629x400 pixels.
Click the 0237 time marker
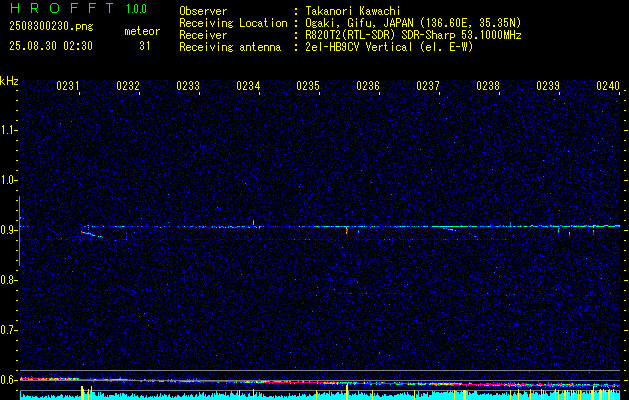(x=428, y=86)
